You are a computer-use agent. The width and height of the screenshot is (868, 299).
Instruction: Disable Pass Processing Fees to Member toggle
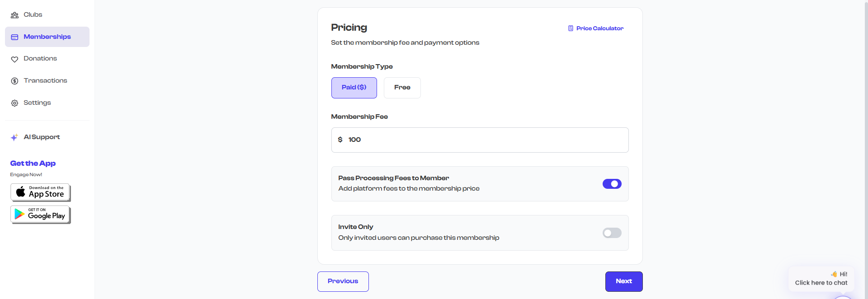tap(612, 184)
